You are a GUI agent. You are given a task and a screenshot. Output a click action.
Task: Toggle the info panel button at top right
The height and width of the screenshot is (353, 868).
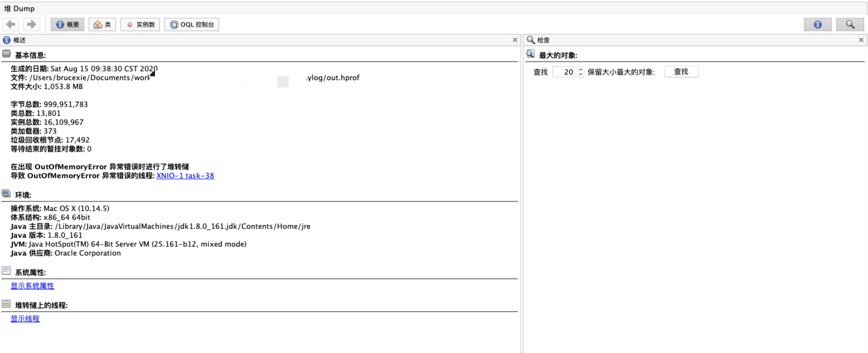tap(818, 24)
